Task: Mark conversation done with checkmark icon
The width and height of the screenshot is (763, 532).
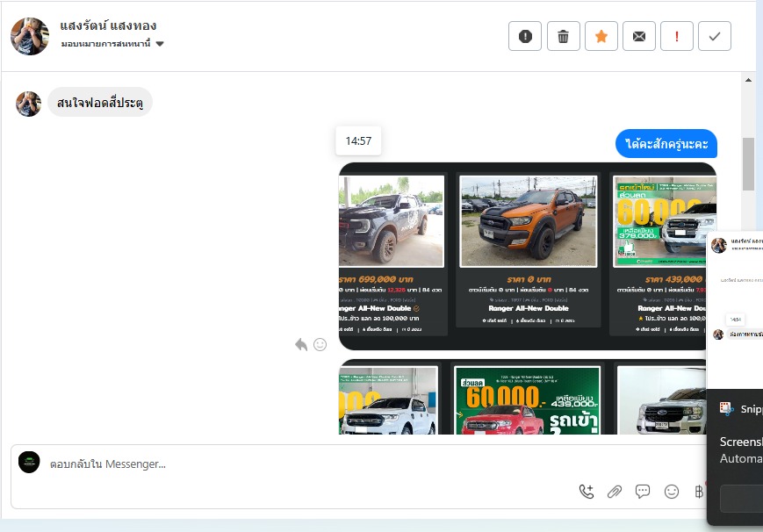Action: [715, 36]
